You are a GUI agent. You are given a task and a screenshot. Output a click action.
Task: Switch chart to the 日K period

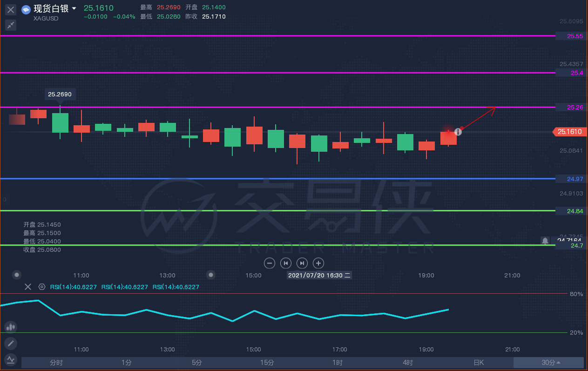[478, 363]
